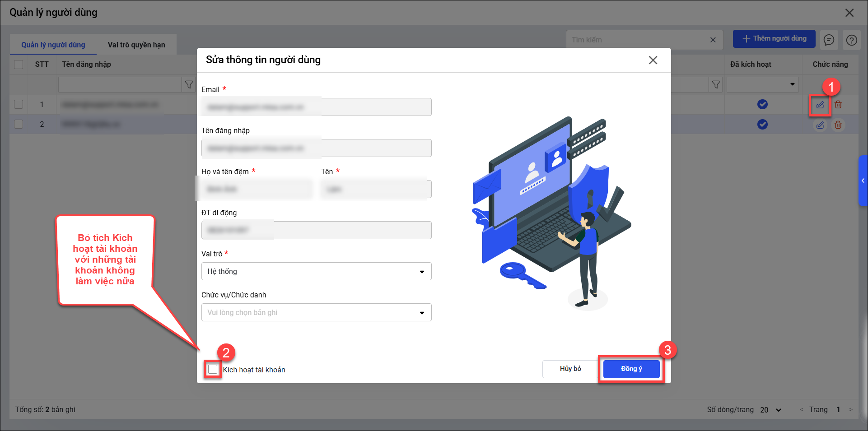868x431 pixels.
Task: Click the delete trash icon for user row 1
Action: click(x=838, y=105)
